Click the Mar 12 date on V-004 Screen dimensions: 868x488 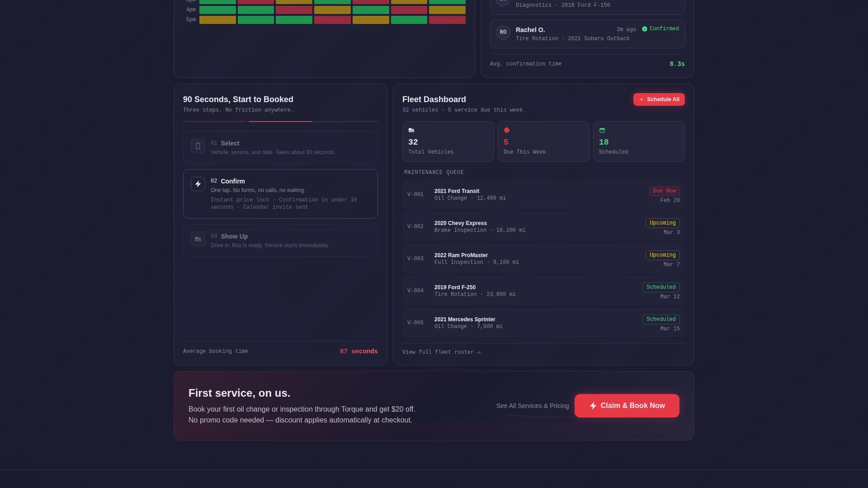pyautogui.click(x=670, y=297)
